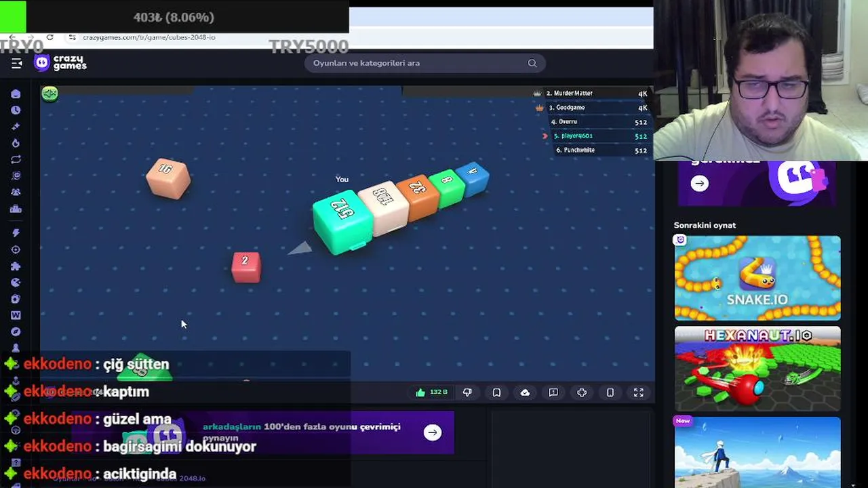Click the cloud save icon below the game
Image resolution: width=868 pixels, height=488 pixels.
click(525, 392)
